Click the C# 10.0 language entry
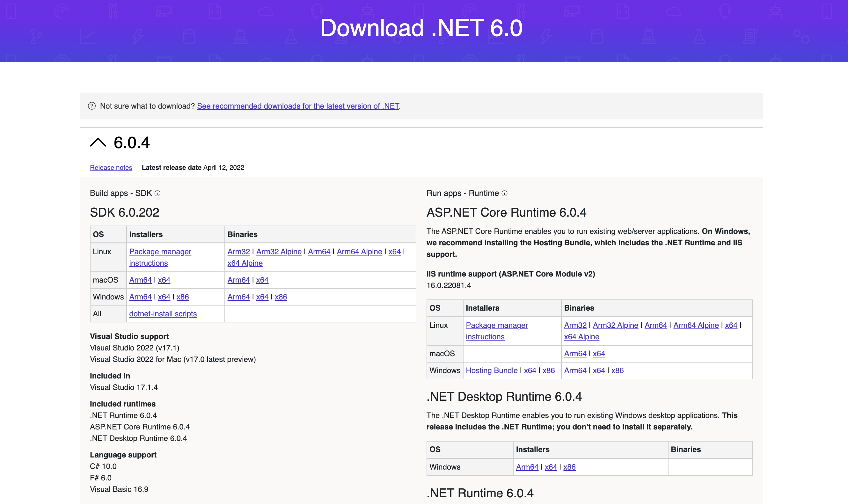The height and width of the screenshot is (504, 848). 103,466
